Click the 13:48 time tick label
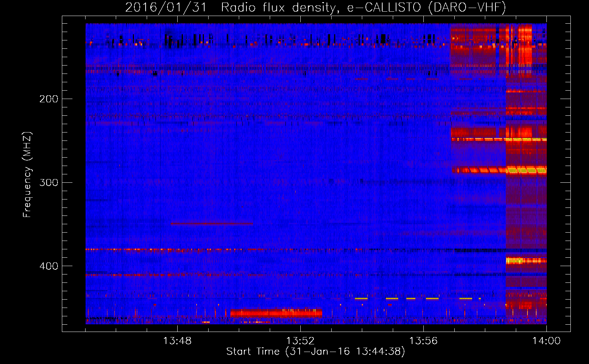Image resolution: width=589 pixels, height=364 pixels. coord(177,341)
